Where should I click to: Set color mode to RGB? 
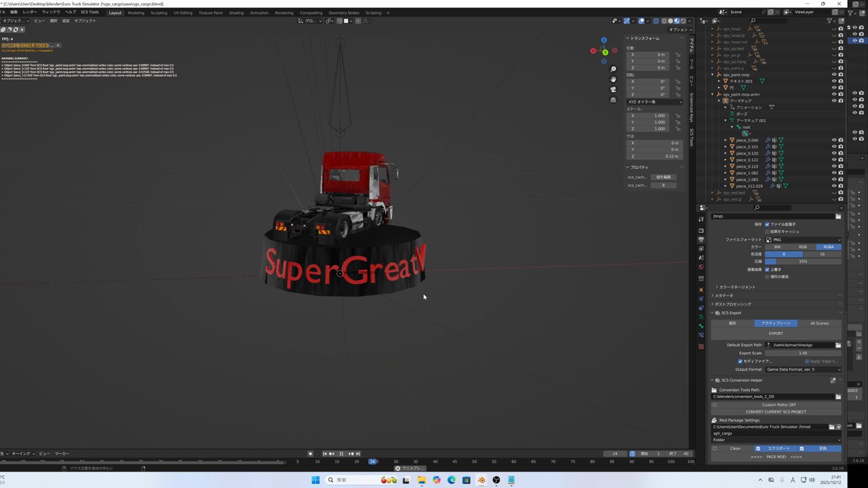coord(803,247)
